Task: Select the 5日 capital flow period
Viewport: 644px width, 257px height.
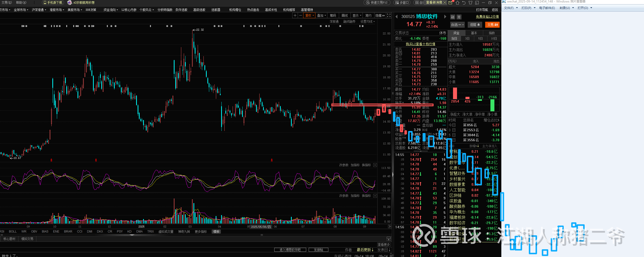Action: point(480,38)
